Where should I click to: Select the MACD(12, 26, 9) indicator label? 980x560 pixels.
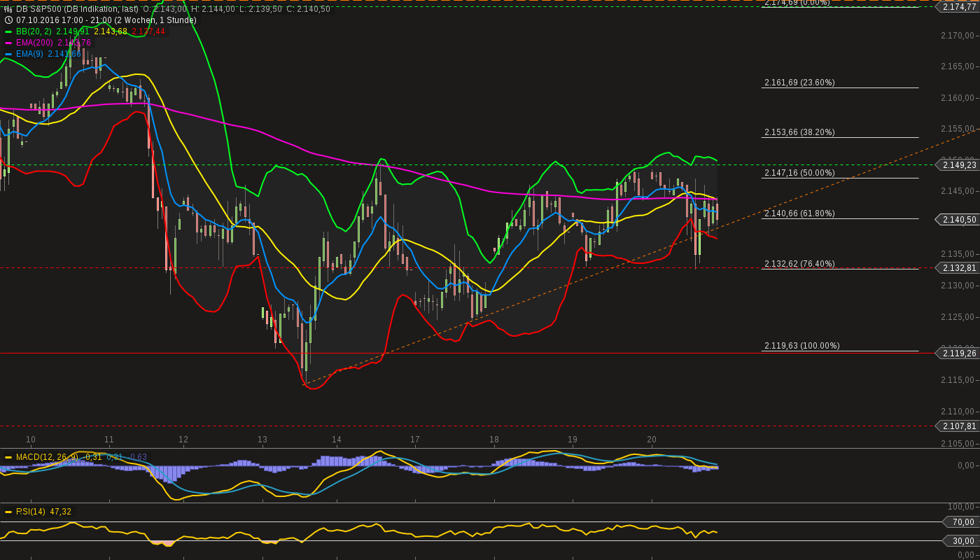(x=47, y=457)
